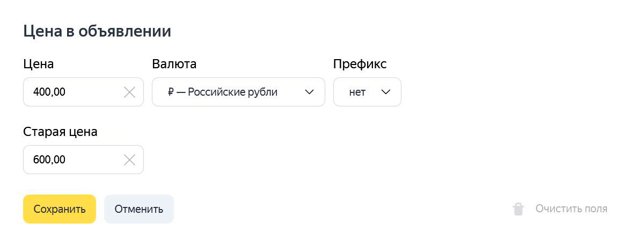
Task: Click the Российские рубли text in currency selector
Action: pyautogui.click(x=232, y=92)
